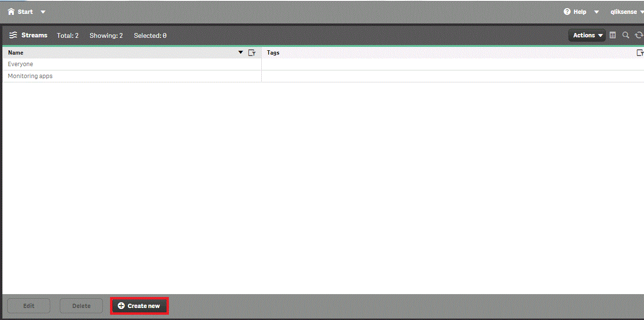Screen dimensions: 644x320
Task: Open the Actions dropdown
Action: (x=587, y=35)
